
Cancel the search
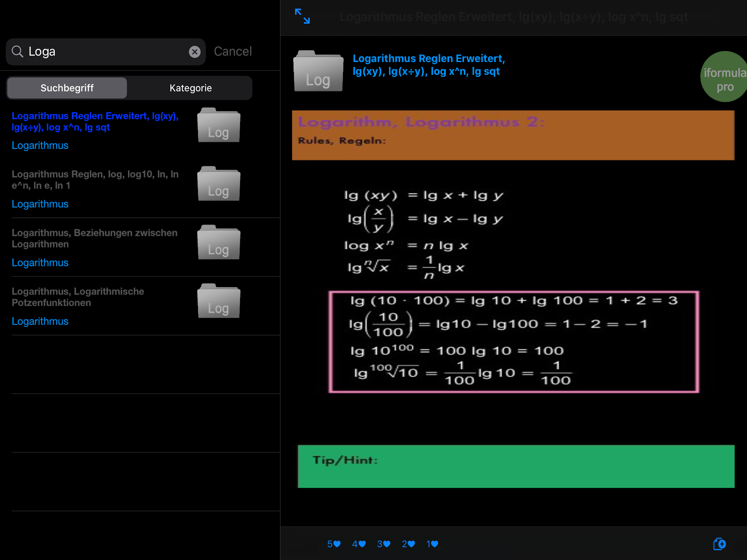233,51
